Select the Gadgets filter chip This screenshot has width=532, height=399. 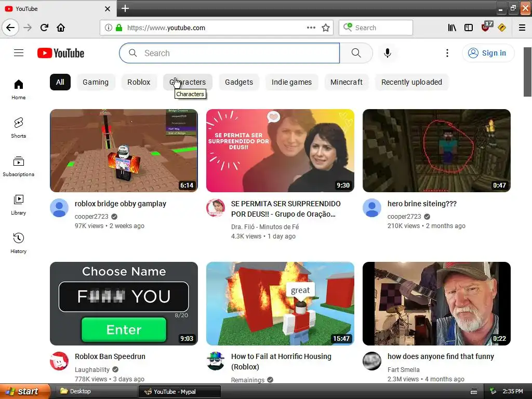click(239, 82)
